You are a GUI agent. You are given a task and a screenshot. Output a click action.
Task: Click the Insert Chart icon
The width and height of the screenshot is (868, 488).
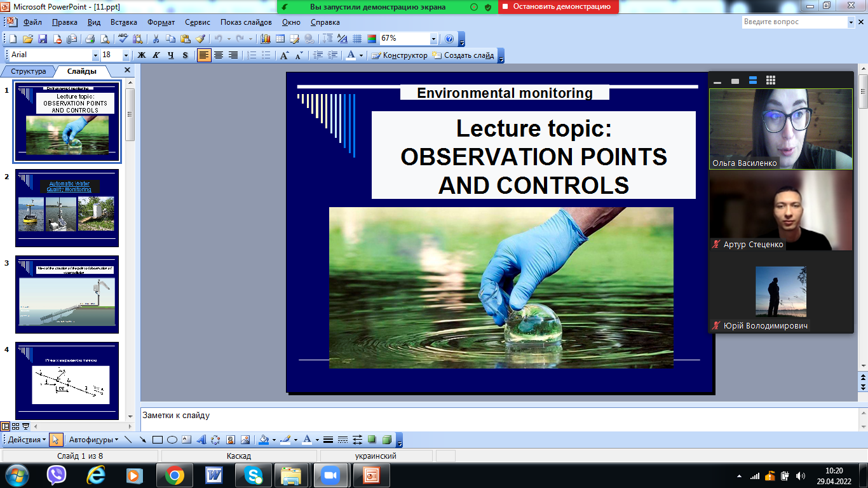[266, 39]
